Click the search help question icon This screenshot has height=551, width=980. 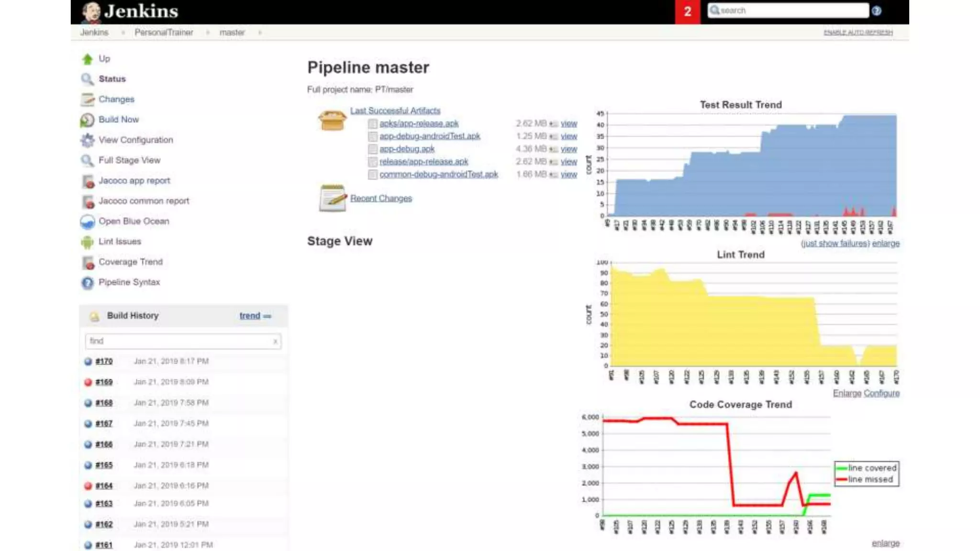click(876, 11)
